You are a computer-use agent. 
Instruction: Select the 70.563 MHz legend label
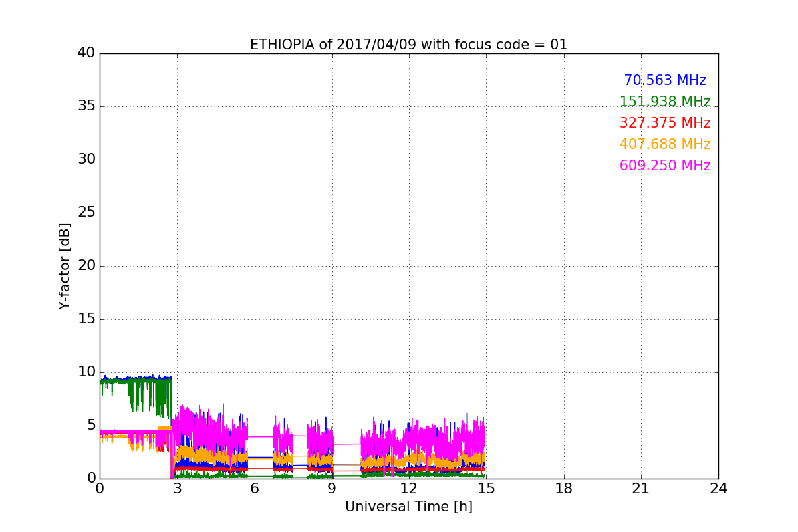pyautogui.click(x=665, y=80)
